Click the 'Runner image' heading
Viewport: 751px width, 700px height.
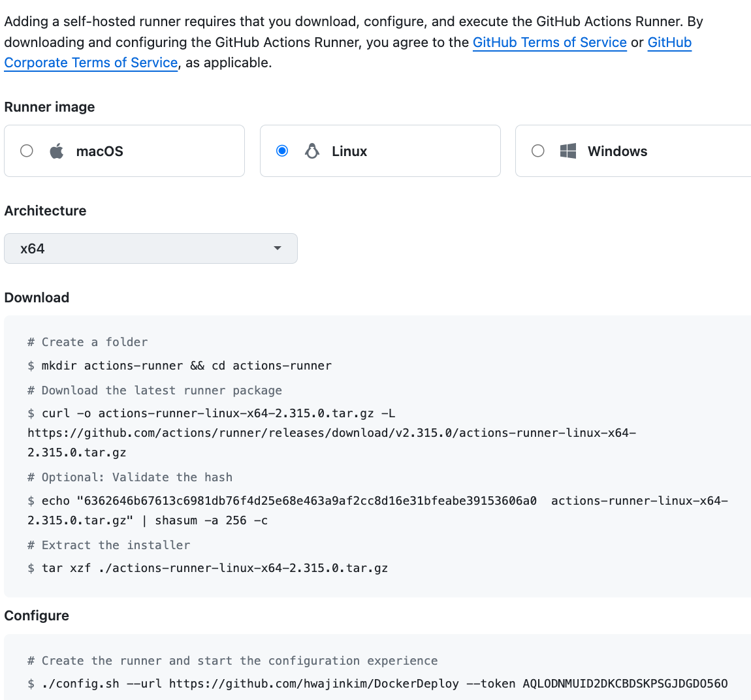(50, 107)
